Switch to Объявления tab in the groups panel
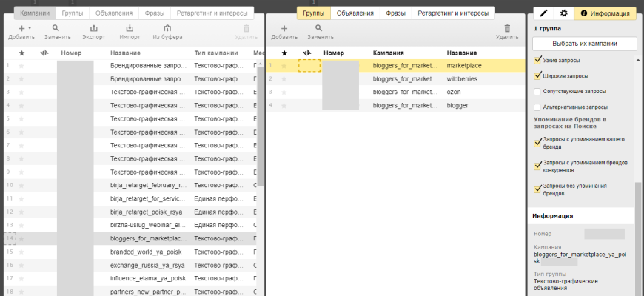This screenshot has height=296, width=644. tap(355, 13)
